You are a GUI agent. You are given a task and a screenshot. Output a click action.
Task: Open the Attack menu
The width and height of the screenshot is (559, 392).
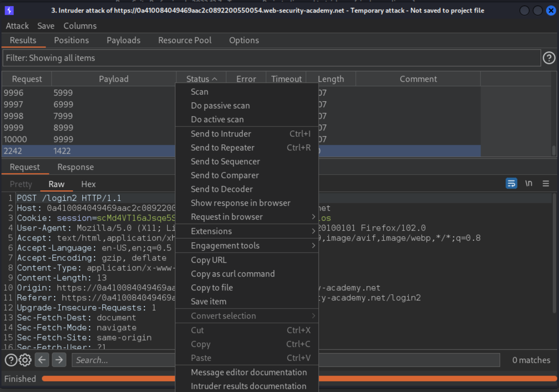17,26
